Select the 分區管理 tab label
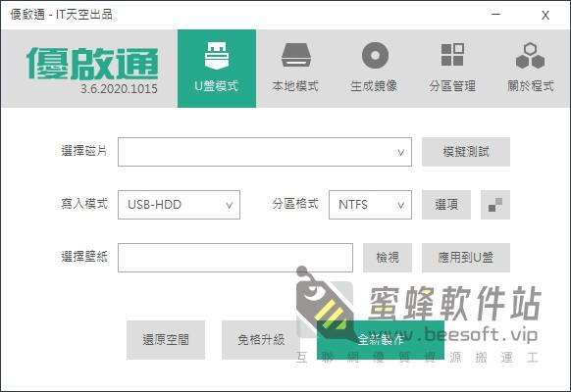 452,86
